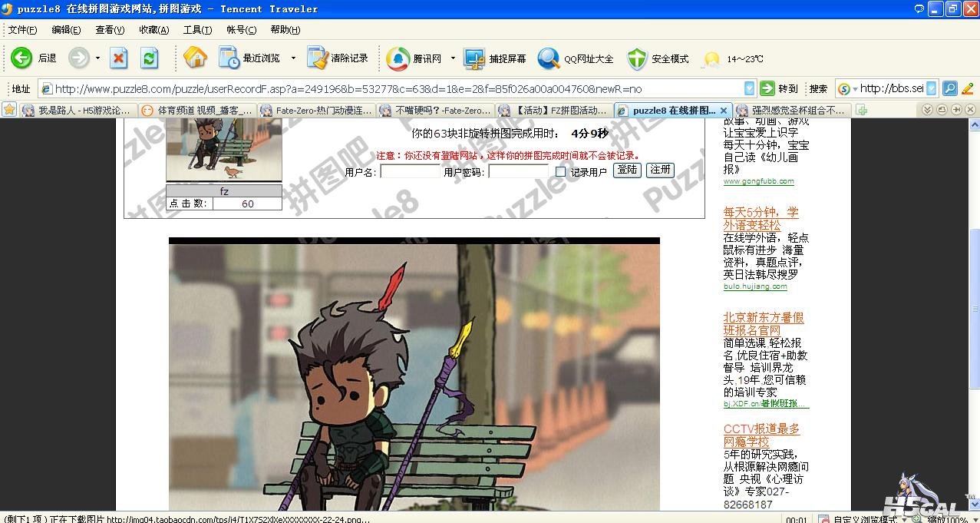Expand the 最近浏览 dropdown arrow

point(293,58)
